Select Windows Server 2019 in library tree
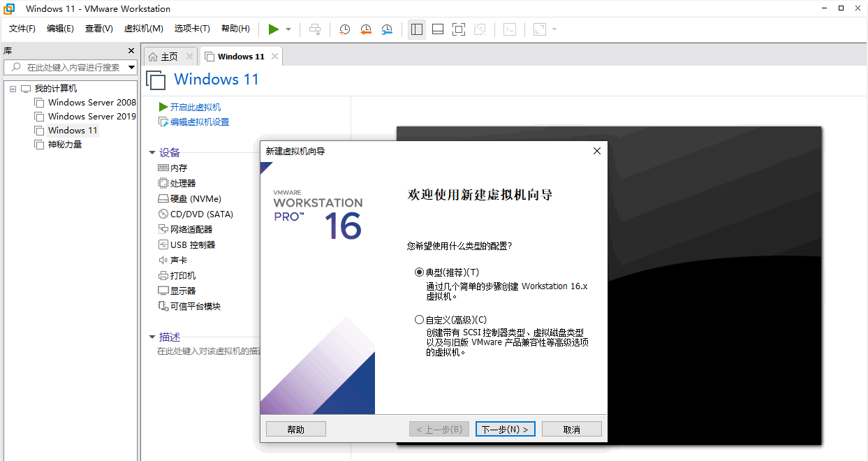 pos(91,117)
